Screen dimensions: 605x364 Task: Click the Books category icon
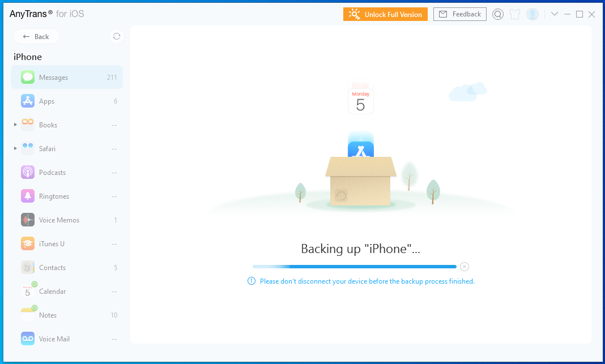point(28,125)
